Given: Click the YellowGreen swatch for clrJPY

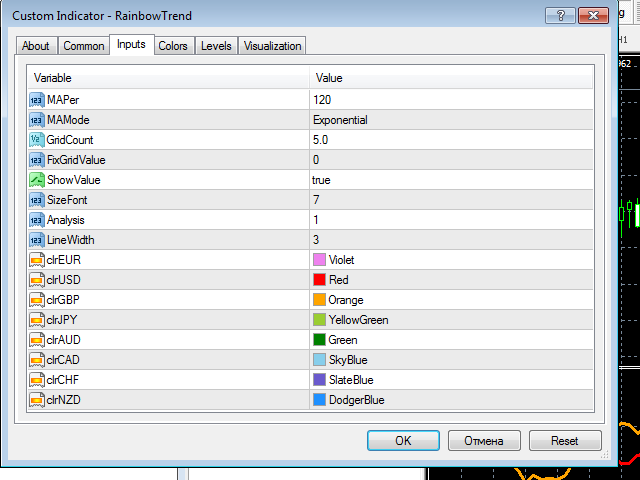Looking at the screenshot, I should [x=319, y=320].
